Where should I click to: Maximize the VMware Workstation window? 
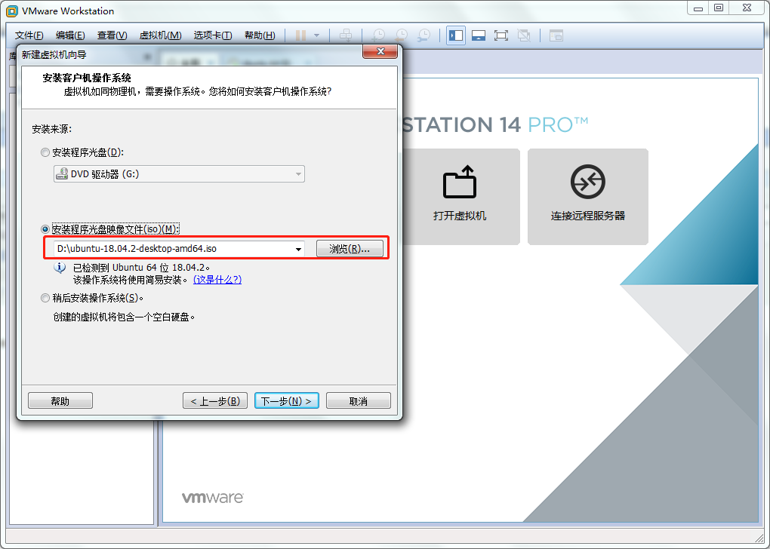point(718,8)
